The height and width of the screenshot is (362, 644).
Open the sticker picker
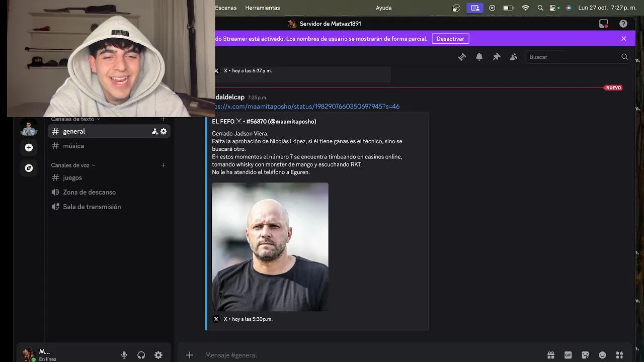pyautogui.click(x=585, y=355)
